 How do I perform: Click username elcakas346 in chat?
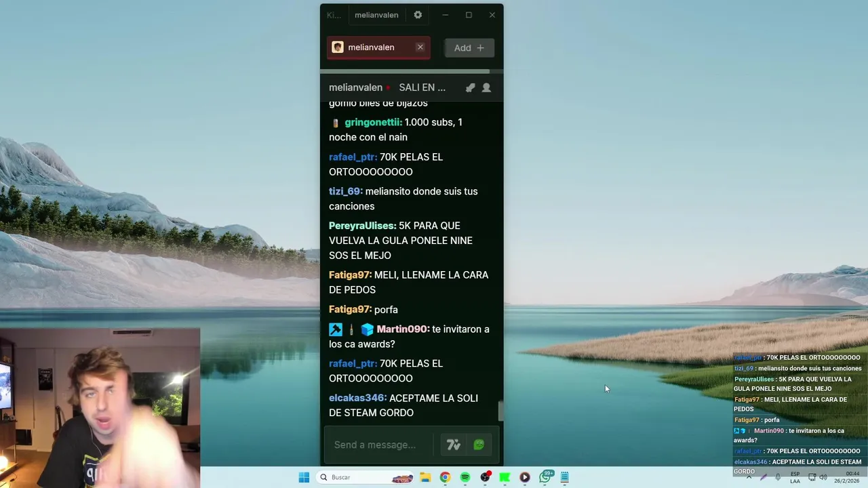point(357,398)
